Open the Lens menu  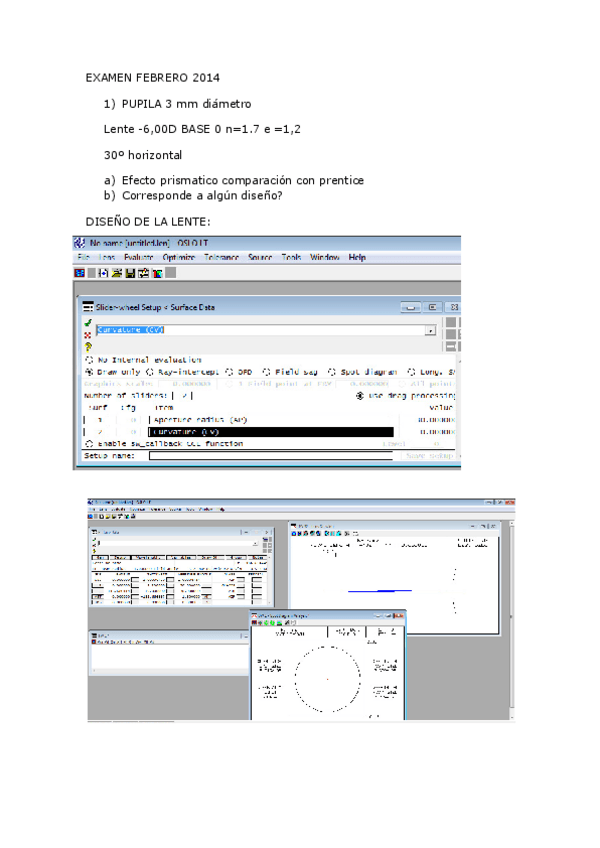pos(107,257)
